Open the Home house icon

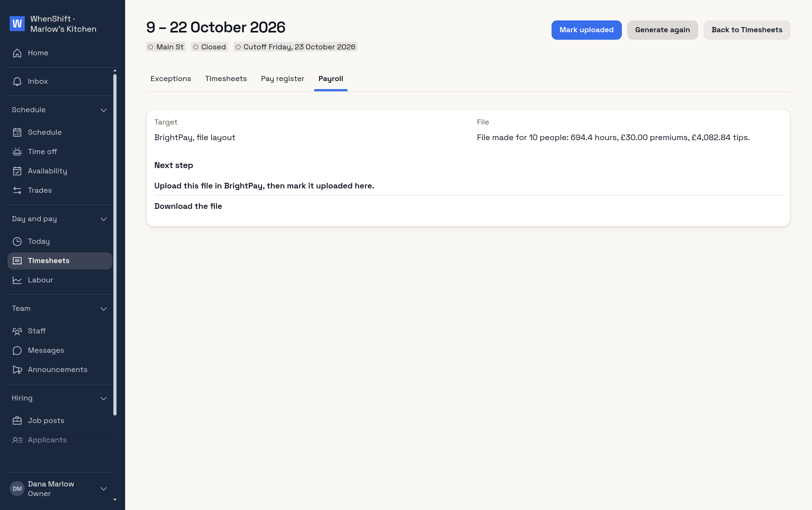pyautogui.click(x=17, y=53)
